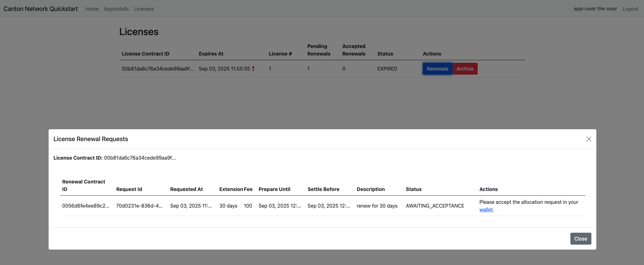Click the AWAITING_ACCEPTANCE status cell
The height and width of the screenshot is (265, 644).
point(435,206)
